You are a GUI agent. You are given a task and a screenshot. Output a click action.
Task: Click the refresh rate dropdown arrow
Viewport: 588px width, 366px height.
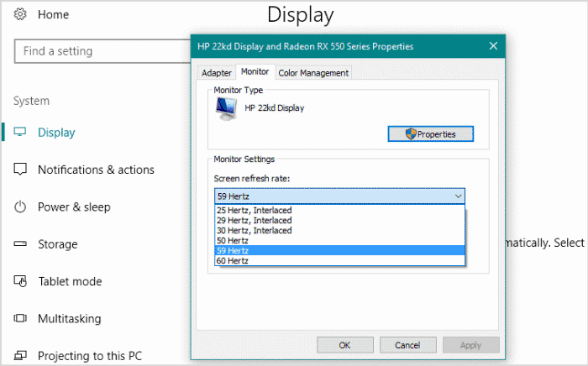tap(458, 196)
